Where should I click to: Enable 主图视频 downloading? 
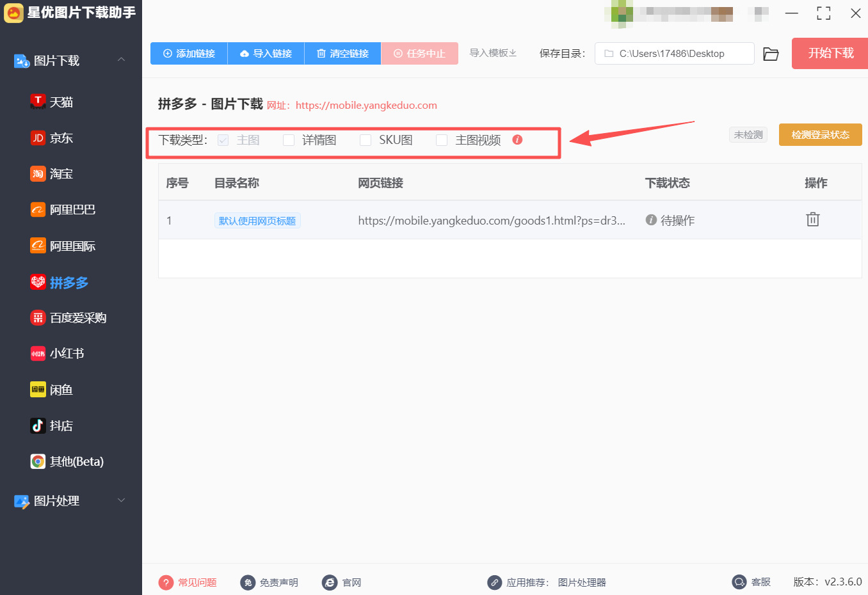click(442, 139)
